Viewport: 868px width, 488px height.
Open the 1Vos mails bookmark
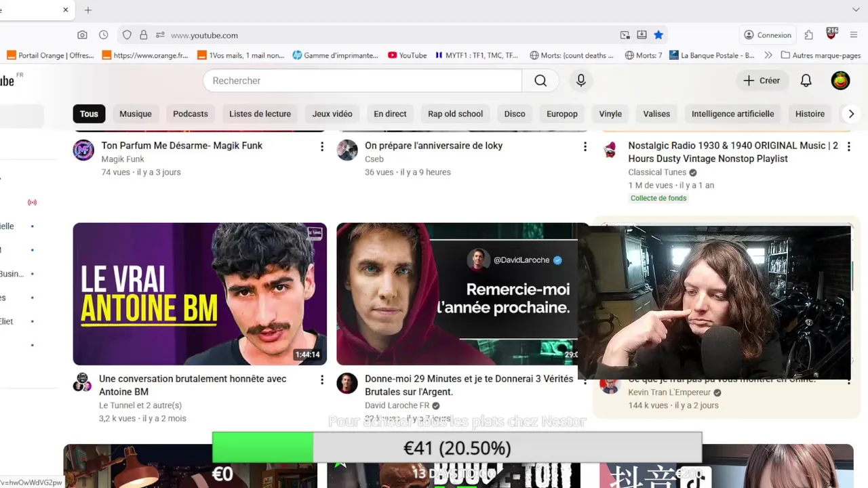tap(241, 56)
